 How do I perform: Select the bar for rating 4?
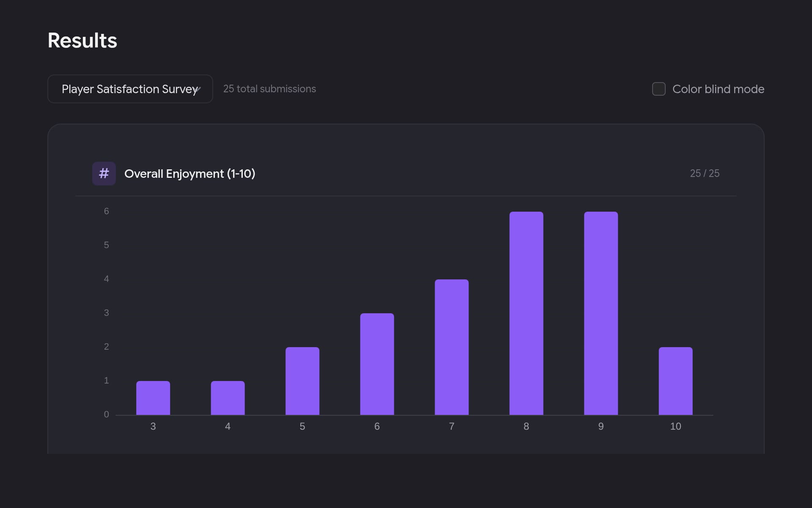(228, 398)
